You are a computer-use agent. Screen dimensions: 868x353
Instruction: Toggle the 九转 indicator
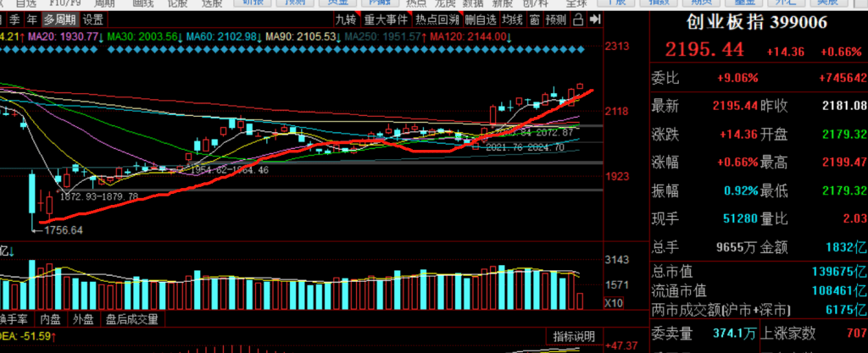[x=346, y=20]
